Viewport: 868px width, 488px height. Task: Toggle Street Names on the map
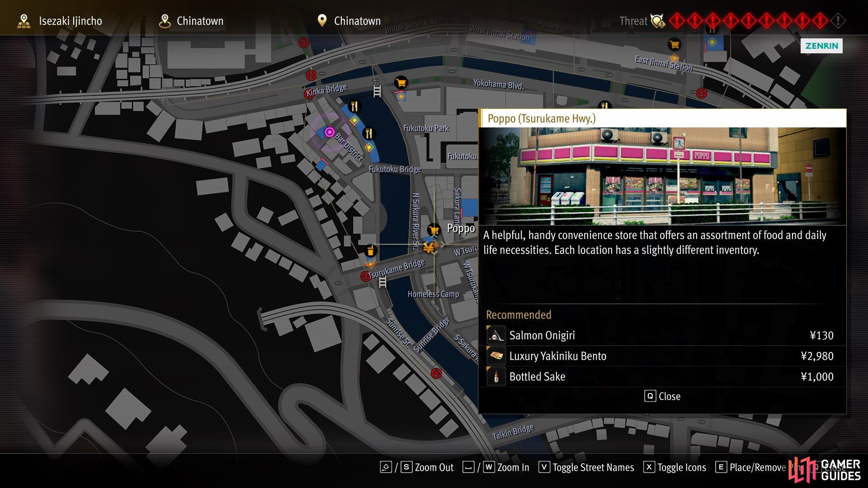[x=586, y=467]
